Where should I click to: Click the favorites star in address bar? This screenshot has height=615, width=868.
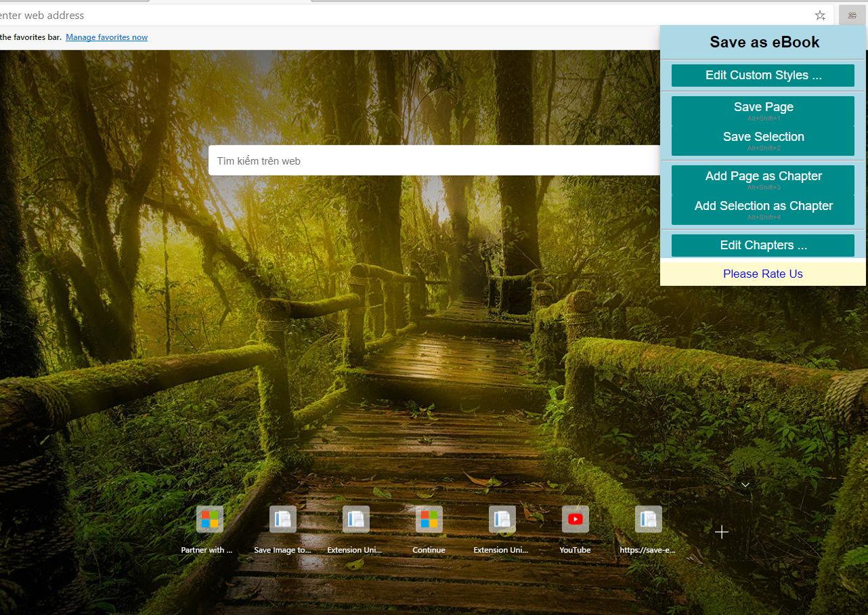820,15
